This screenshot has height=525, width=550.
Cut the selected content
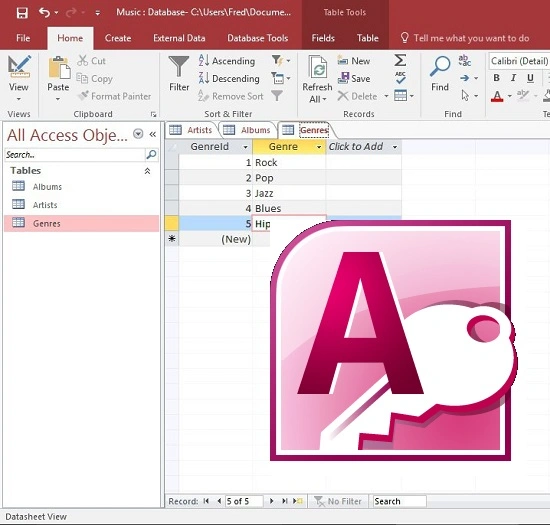click(92, 61)
